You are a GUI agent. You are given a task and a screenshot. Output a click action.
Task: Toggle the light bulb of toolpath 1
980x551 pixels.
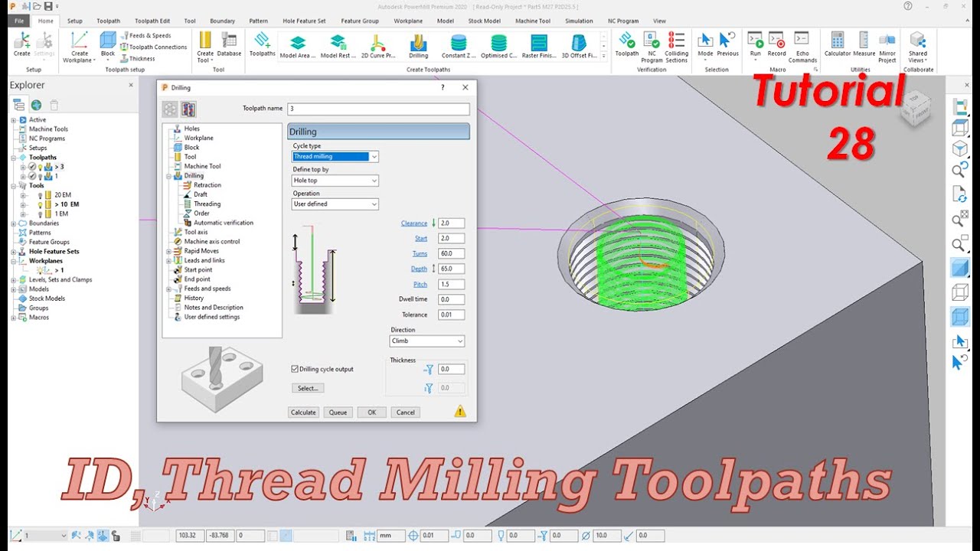(41, 176)
